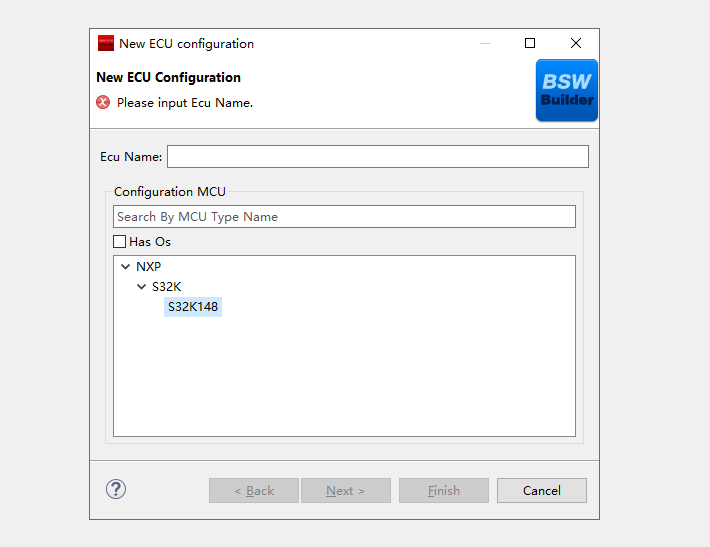The width and height of the screenshot is (710, 547).
Task: Select the S32K148 MCU entry
Action: click(193, 307)
